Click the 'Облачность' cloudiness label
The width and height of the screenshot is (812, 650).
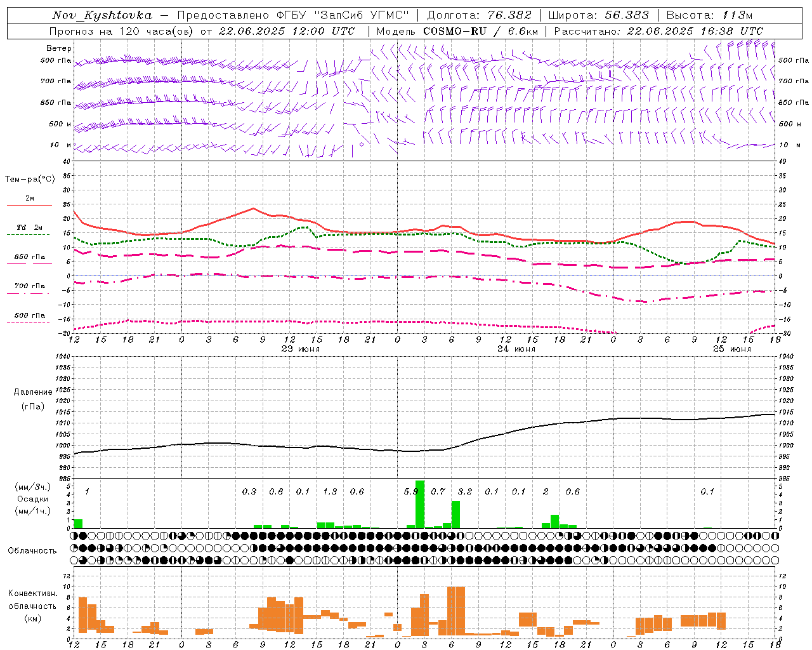(32, 550)
